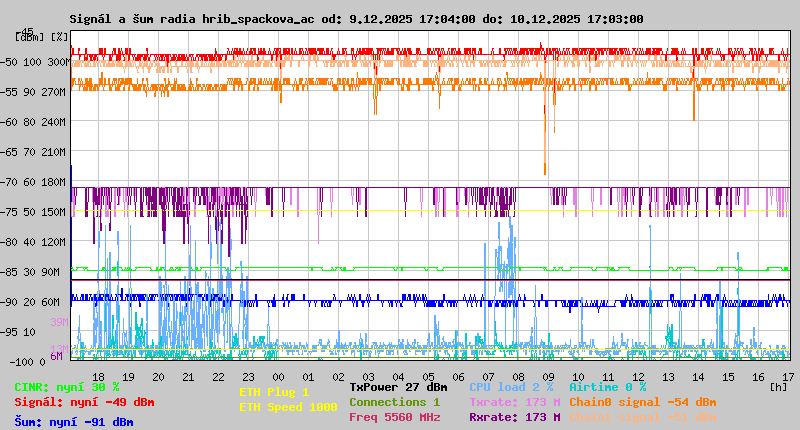Select the blue Šum legend entry
This screenshot has width=800, height=430.
tap(73, 422)
